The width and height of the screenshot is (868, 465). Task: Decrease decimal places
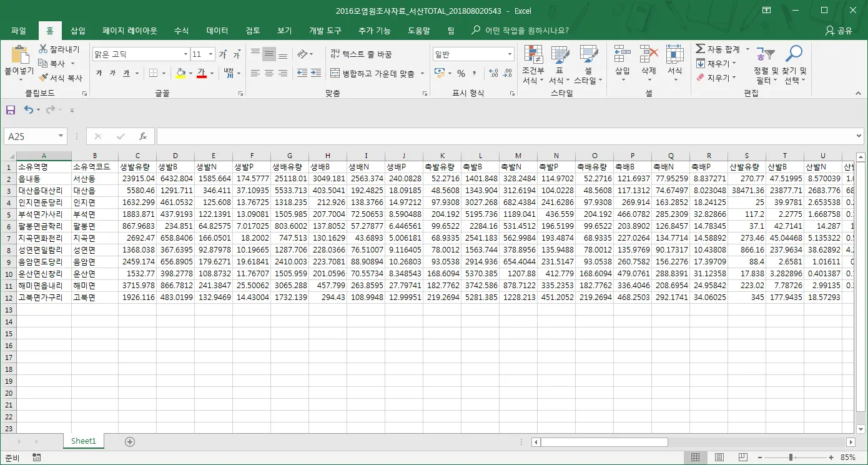(x=508, y=74)
